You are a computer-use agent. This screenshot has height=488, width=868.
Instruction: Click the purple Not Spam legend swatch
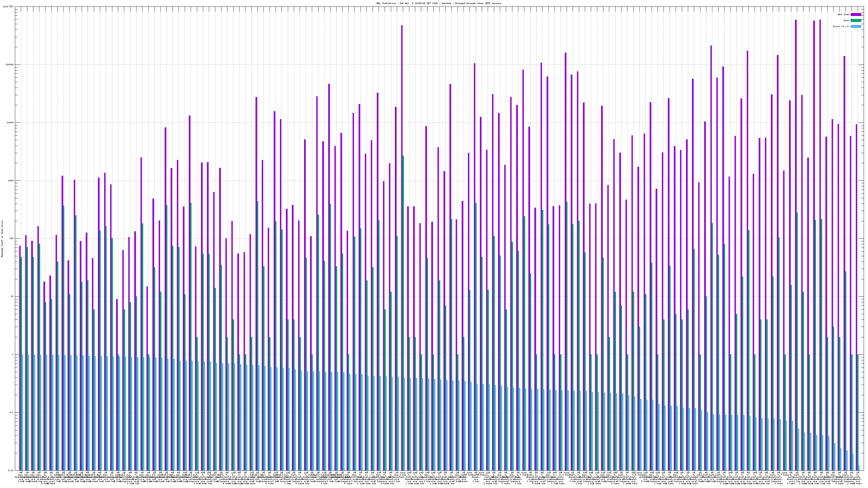pos(856,14)
